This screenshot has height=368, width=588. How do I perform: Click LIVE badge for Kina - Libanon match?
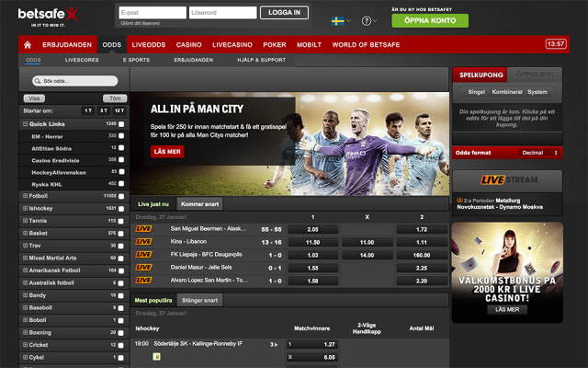click(x=143, y=241)
